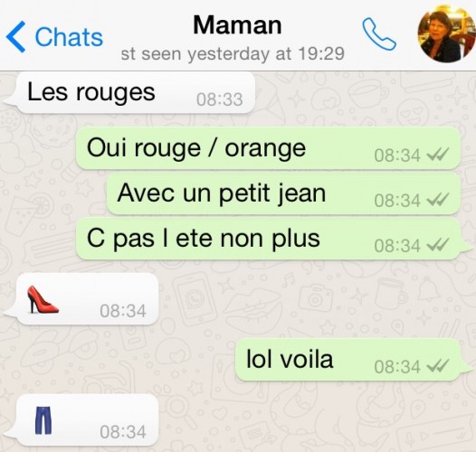The width and height of the screenshot is (476, 452).
Task: Tap the 08:34 timestamp beside jeans emoji
Action: (123, 432)
